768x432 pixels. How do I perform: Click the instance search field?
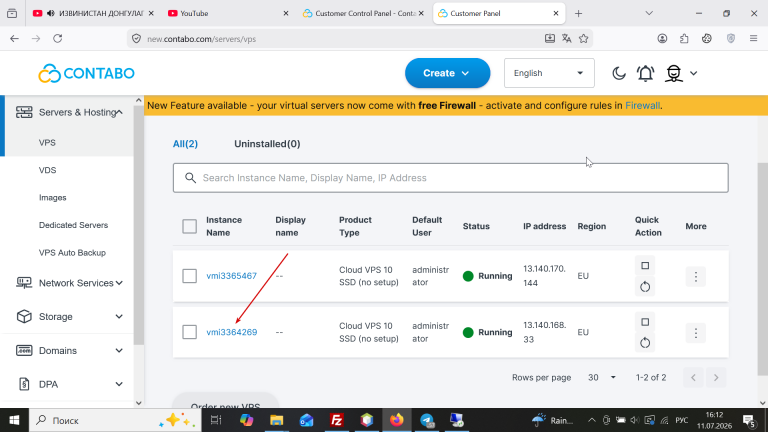click(450, 178)
